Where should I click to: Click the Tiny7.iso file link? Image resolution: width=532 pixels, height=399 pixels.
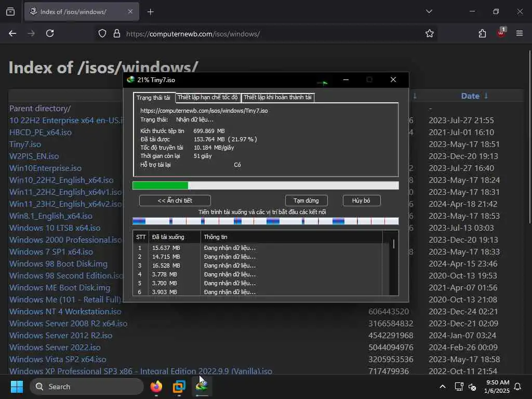25,144
